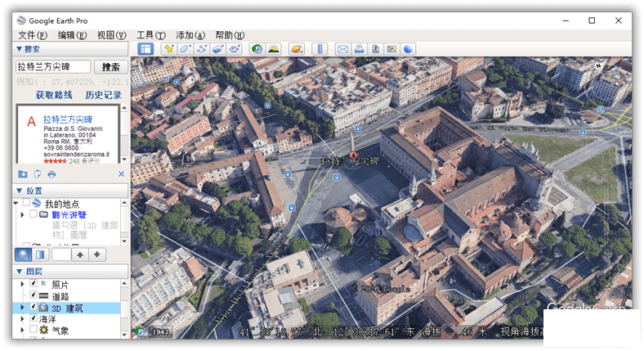This screenshot has width=644, height=351.
Task: Click the 1943 imagery date label
Action: tap(160, 331)
